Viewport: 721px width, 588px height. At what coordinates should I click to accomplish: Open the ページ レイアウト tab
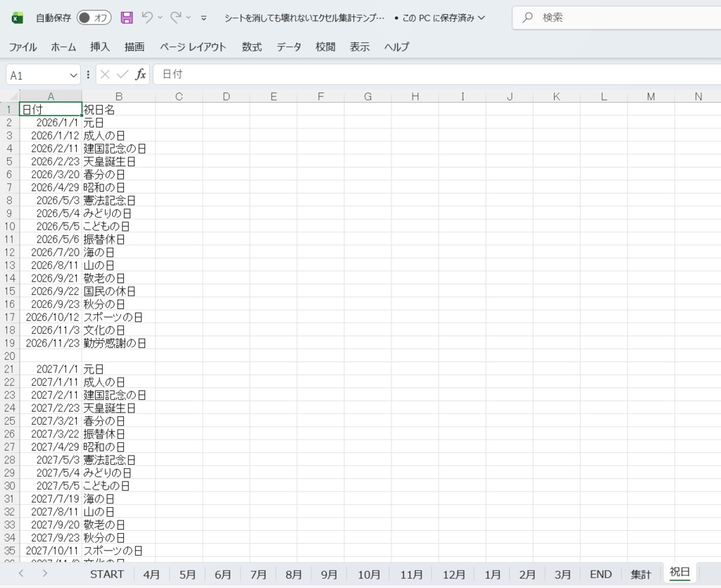(x=193, y=47)
